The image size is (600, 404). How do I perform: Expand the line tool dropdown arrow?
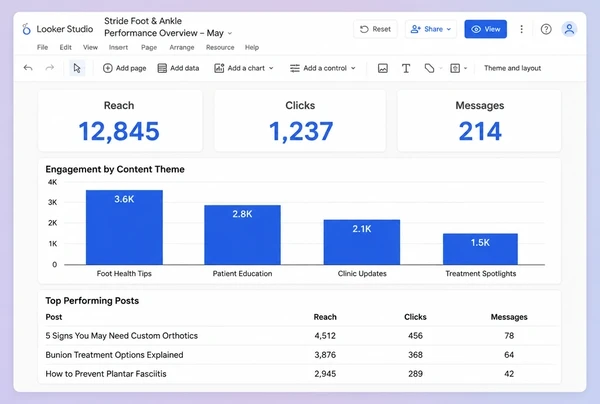[x=441, y=68]
